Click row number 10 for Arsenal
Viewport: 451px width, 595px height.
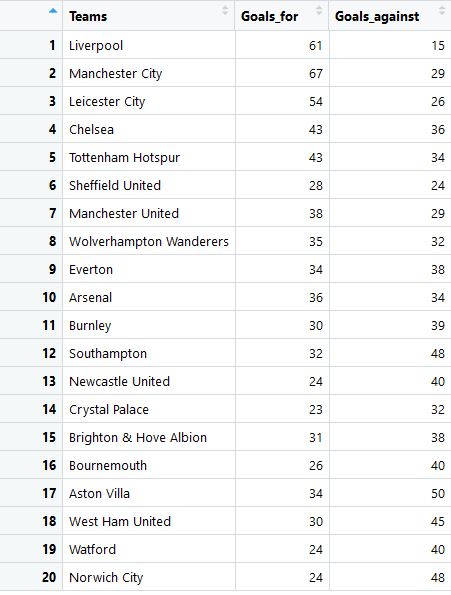49,297
